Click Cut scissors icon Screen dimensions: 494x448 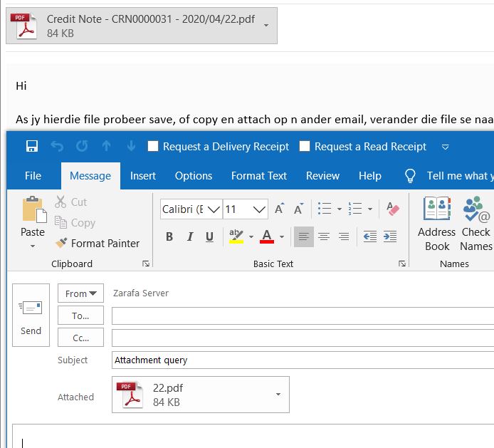tap(61, 202)
